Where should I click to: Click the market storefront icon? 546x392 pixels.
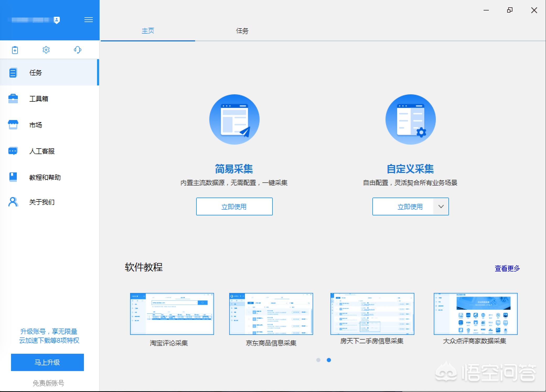pyautogui.click(x=13, y=125)
